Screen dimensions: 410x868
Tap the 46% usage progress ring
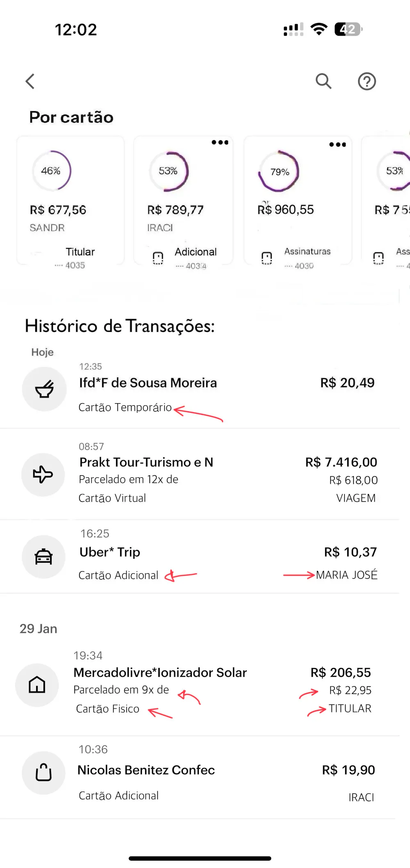tap(51, 170)
